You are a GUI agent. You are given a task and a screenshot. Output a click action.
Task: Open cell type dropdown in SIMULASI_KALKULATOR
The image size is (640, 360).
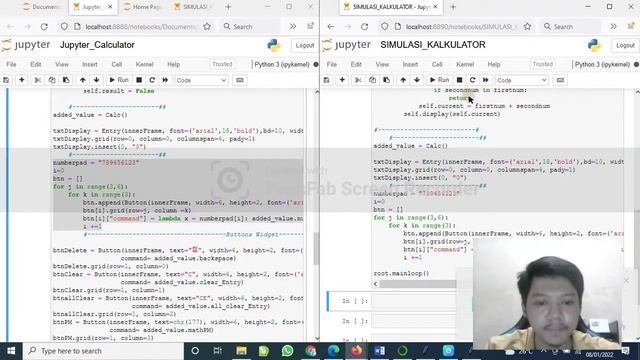521,80
